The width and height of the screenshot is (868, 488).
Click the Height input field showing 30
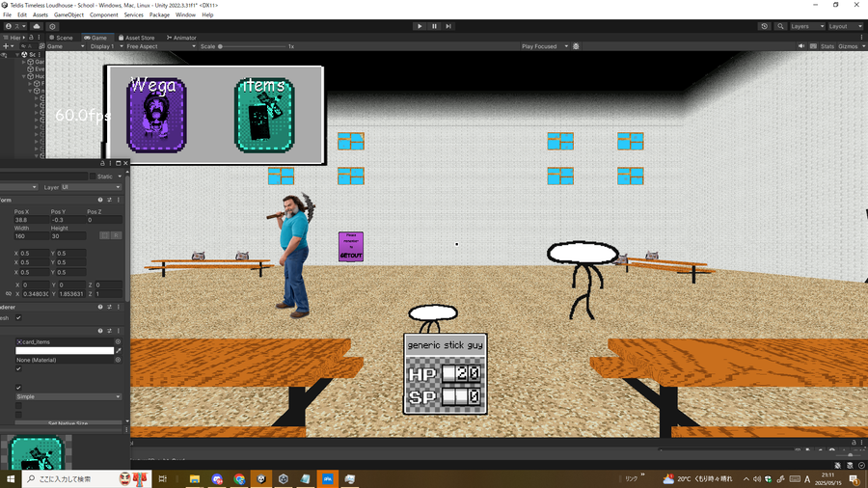(x=68, y=236)
